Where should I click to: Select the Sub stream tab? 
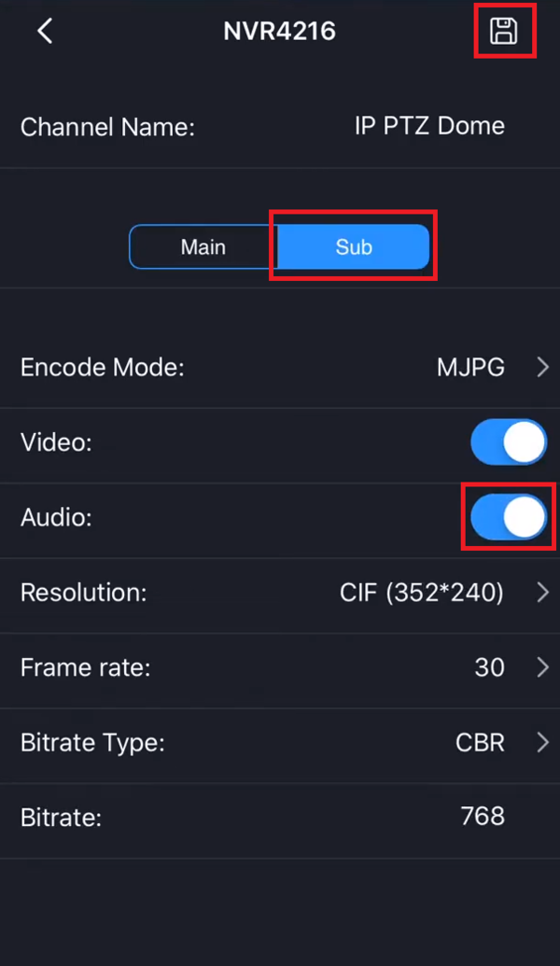(x=354, y=247)
